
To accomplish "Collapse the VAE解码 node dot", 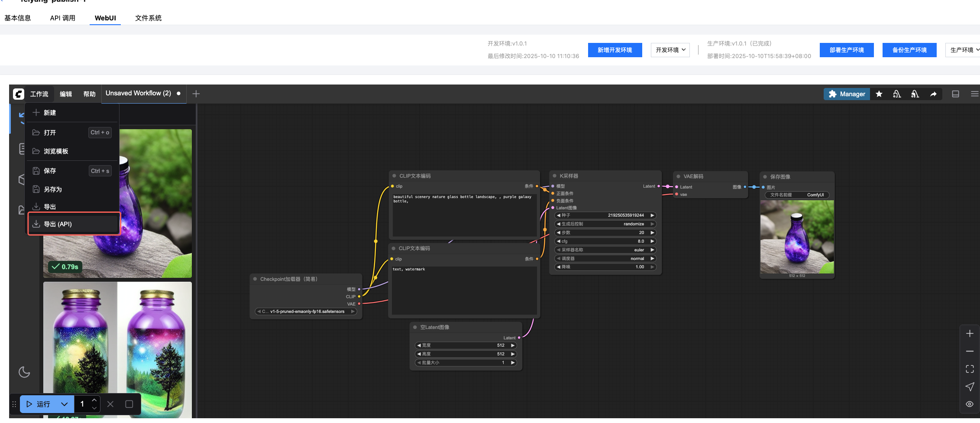I will point(678,176).
